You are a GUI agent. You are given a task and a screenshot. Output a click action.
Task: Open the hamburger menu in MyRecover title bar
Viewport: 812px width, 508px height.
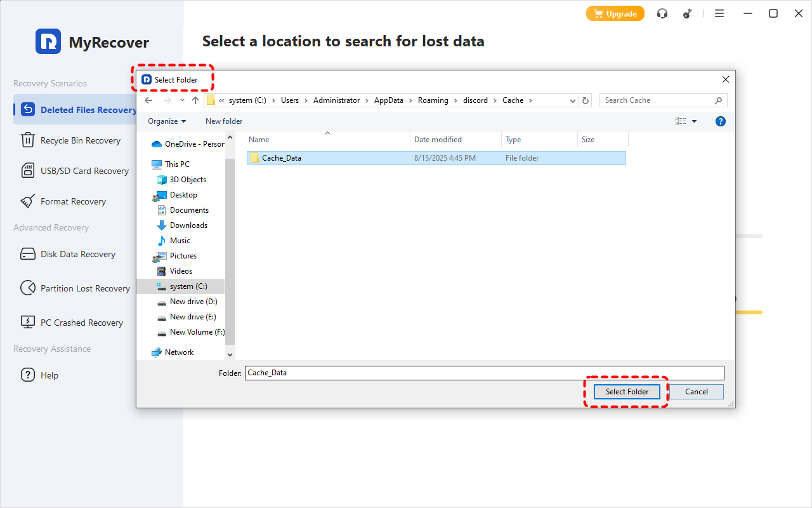click(x=719, y=13)
